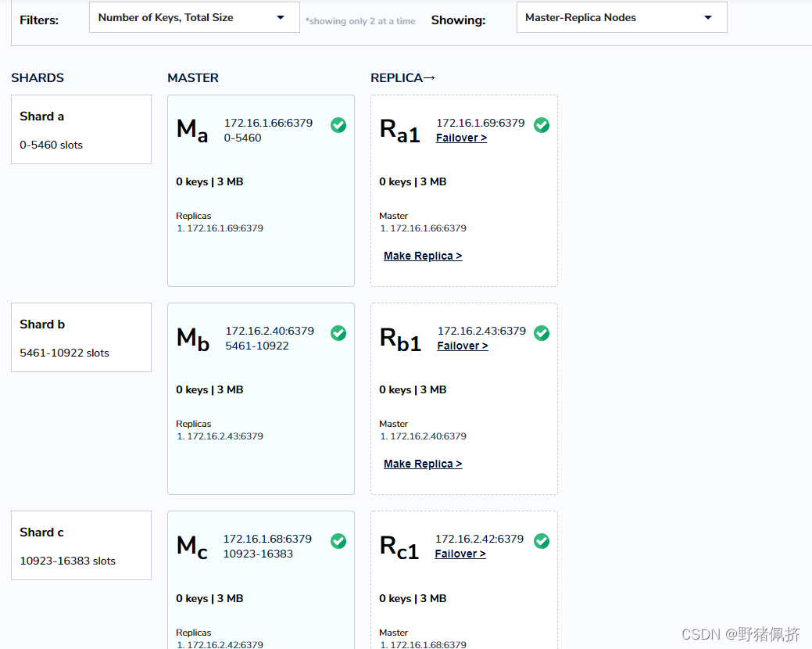
Task: Click master entry 1. 172.16.2.40:6379 under Rb1
Action: (423, 436)
